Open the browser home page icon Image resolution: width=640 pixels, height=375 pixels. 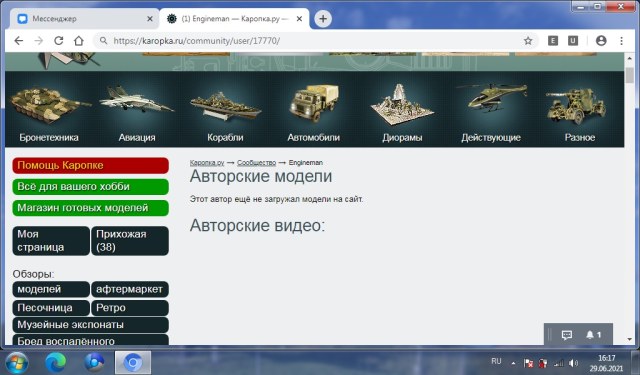[79, 41]
